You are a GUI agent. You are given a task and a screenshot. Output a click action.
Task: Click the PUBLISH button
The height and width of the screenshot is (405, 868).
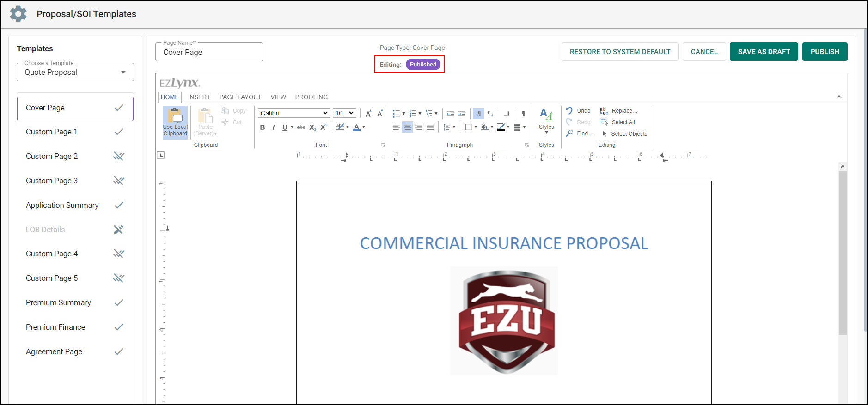coord(825,52)
